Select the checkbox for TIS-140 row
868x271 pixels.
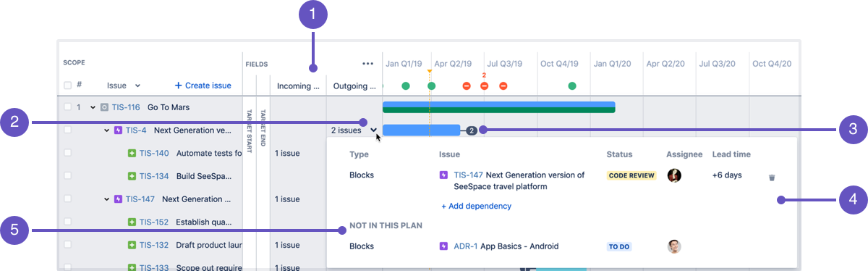pyautogui.click(x=68, y=153)
